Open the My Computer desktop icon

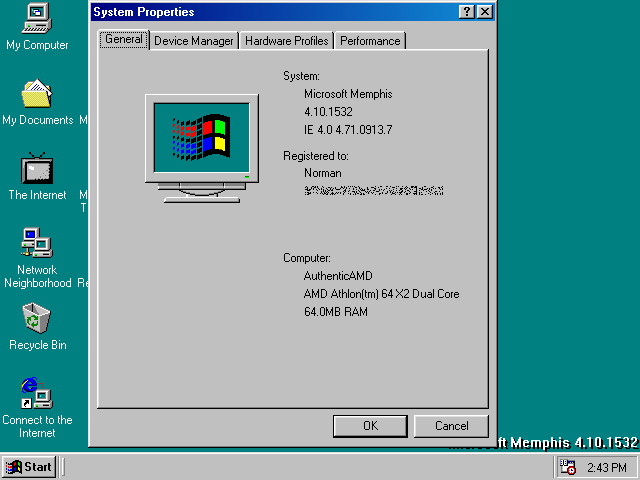(37, 19)
